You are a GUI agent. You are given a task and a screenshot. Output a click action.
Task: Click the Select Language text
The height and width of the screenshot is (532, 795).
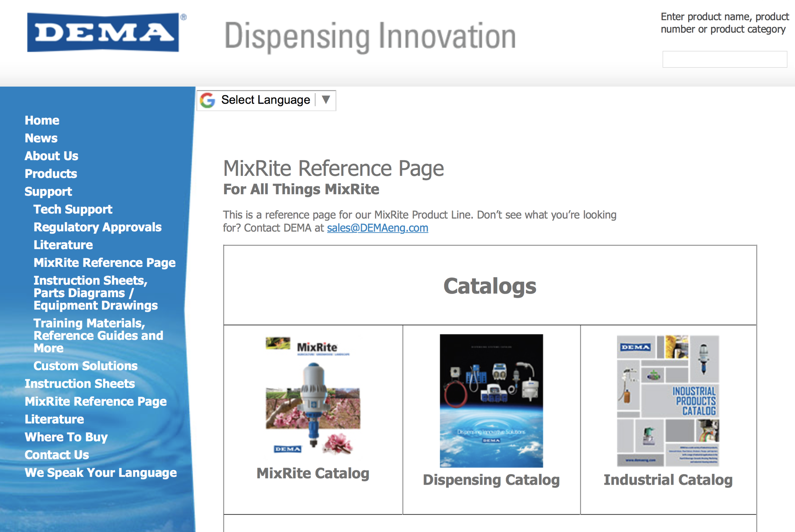[x=266, y=100]
